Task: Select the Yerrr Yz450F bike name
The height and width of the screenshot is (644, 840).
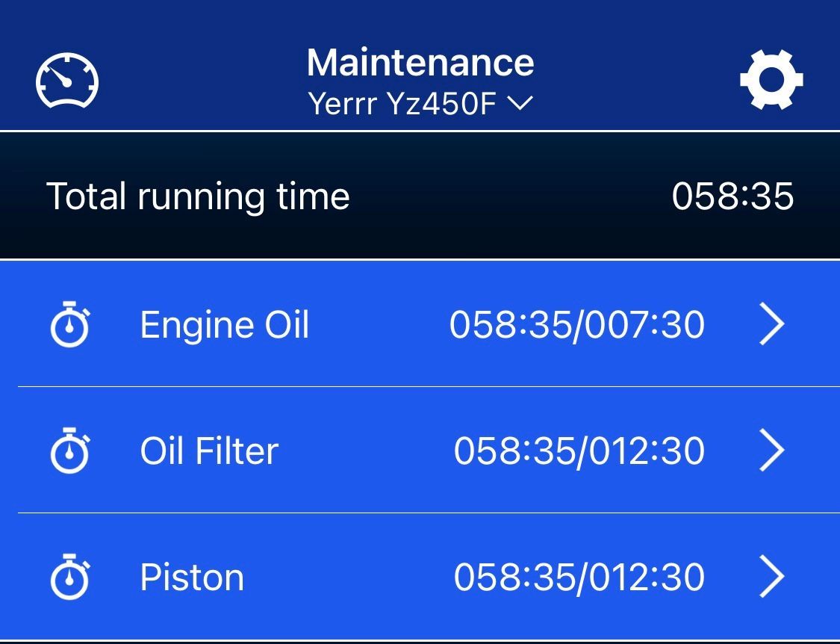Action: tap(402, 104)
